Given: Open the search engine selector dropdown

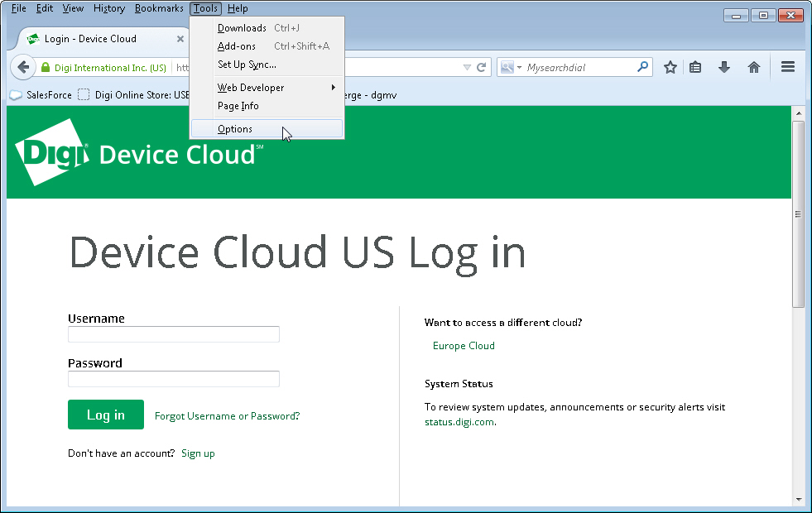Looking at the screenshot, I should (511, 68).
